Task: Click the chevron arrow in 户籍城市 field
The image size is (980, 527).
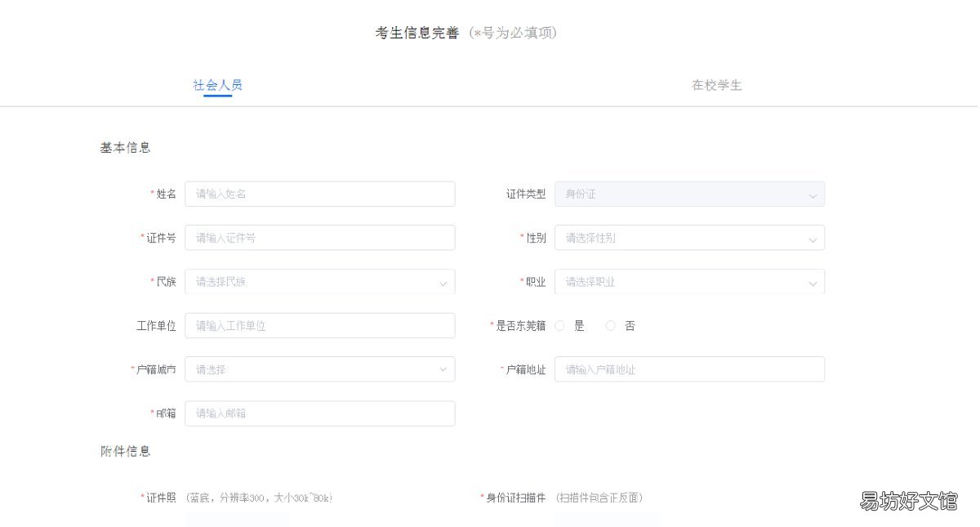Action: click(443, 369)
